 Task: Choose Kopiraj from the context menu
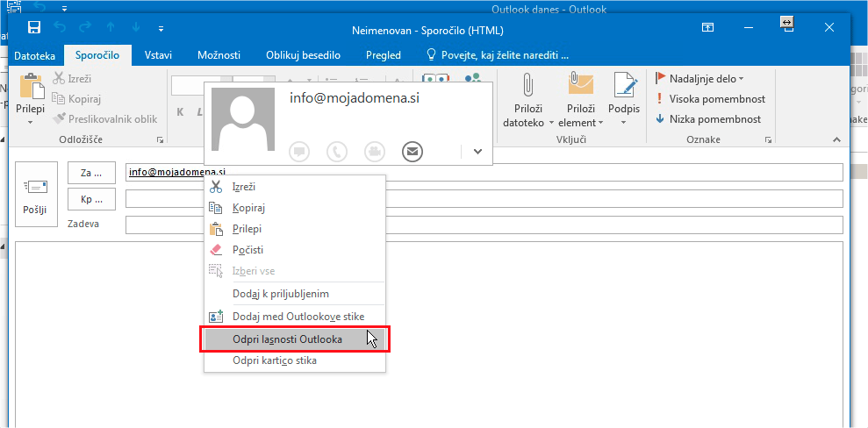pyautogui.click(x=248, y=208)
